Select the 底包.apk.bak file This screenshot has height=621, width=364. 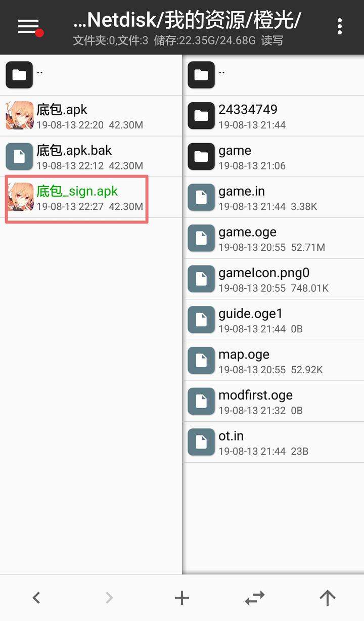pyautogui.click(x=91, y=157)
